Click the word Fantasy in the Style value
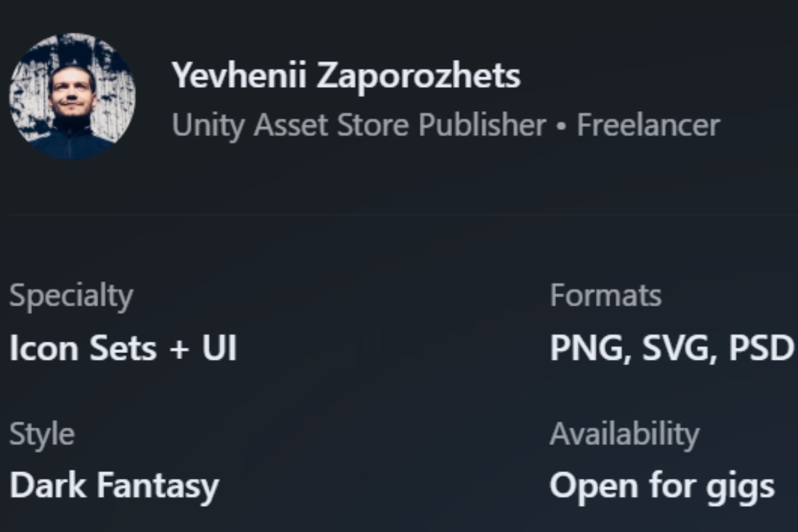Screen dimensions: 798x532 coord(158,485)
